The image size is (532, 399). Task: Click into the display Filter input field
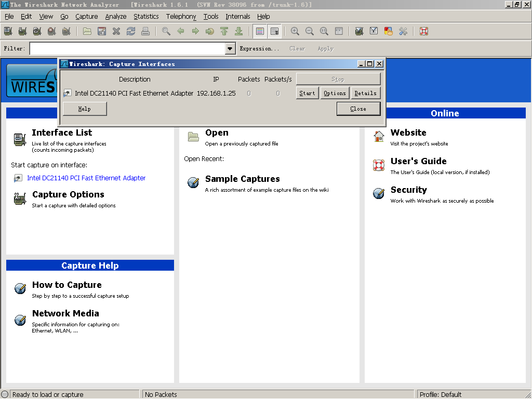[128, 48]
